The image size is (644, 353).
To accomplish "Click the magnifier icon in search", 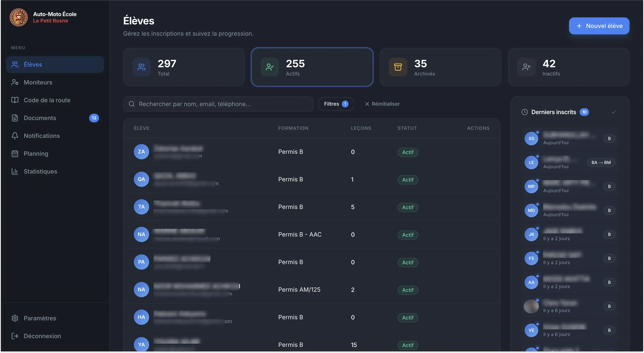I will tap(131, 104).
